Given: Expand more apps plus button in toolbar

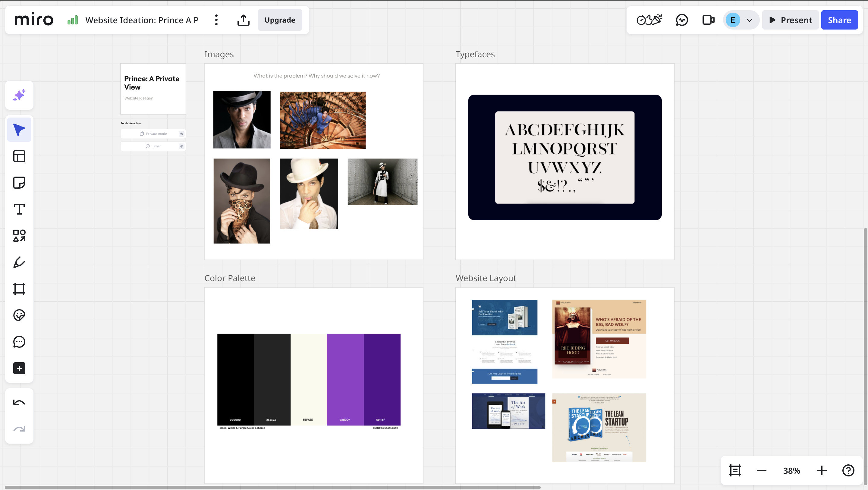Looking at the screenshot, I should pyautogui.click(x=19, y=368).
